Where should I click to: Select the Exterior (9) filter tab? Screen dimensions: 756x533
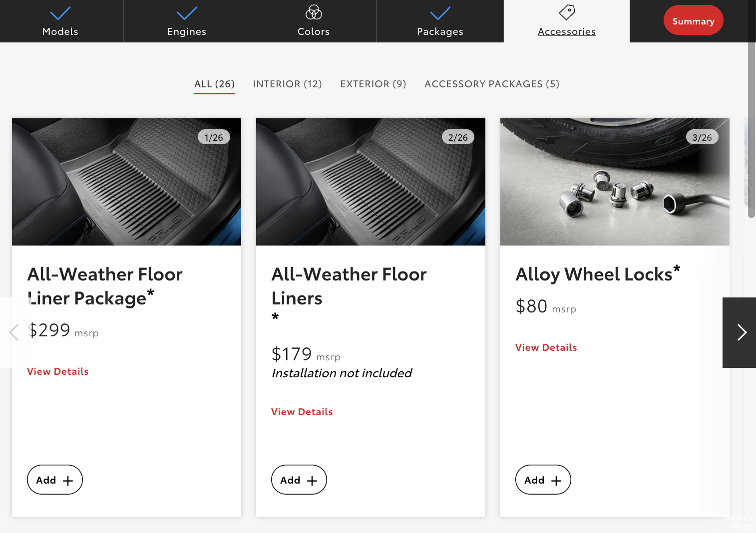coord(373,84)
